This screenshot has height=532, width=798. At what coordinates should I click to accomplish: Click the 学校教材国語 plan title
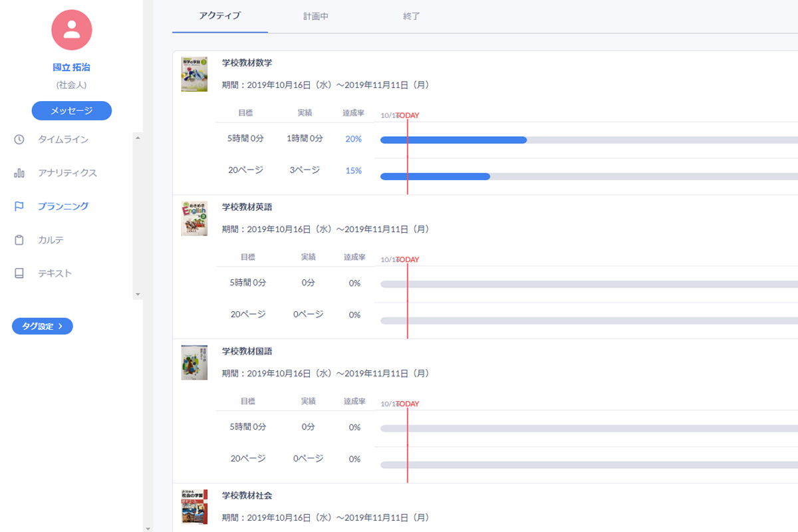(247, 351)
